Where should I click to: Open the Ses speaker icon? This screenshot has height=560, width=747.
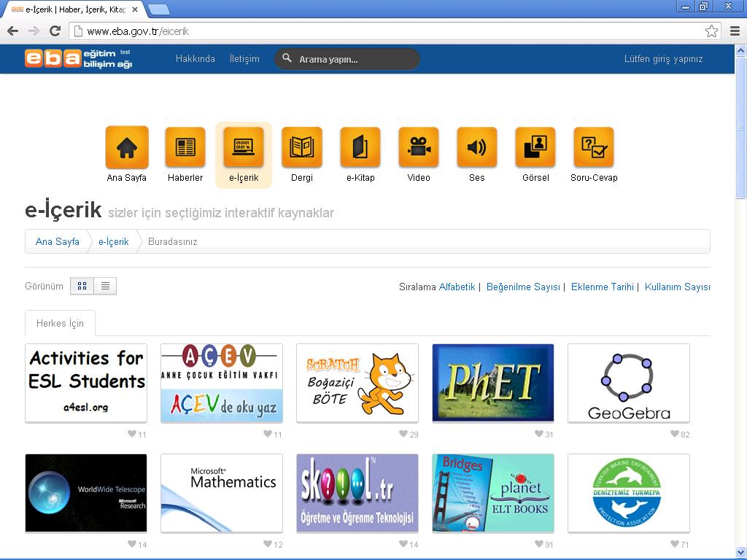[477, 147]
